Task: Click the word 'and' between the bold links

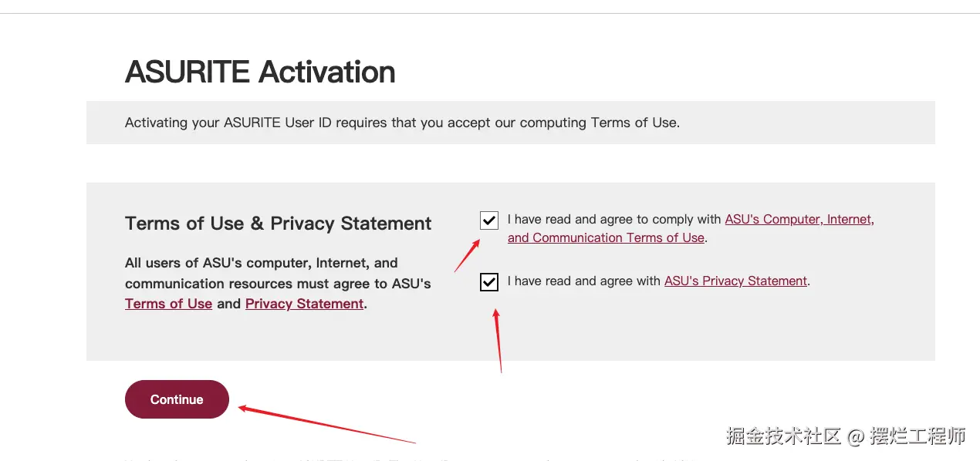Action: [x=228, y=304]
